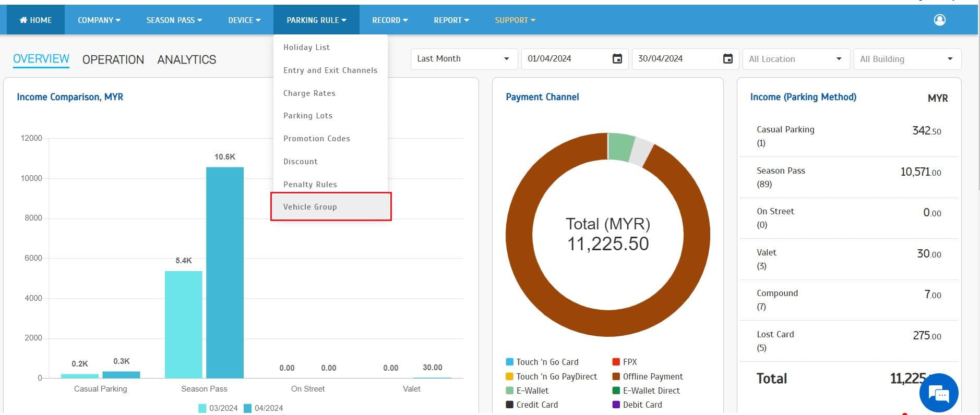Select Vehicle Group menu entry

coord(310,207)
